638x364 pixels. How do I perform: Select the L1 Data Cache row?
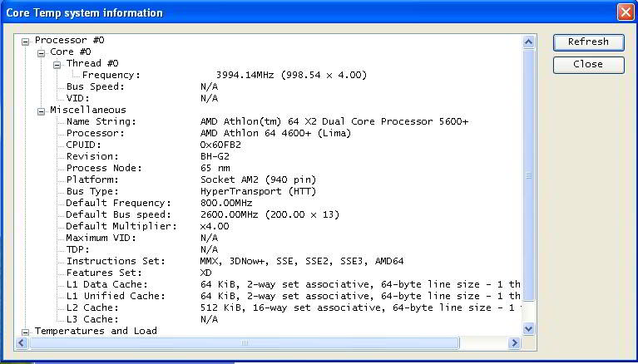[294, 284]
